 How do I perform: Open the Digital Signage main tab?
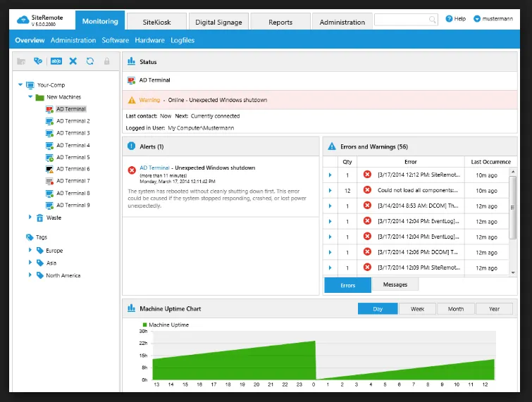click(218, 22)
